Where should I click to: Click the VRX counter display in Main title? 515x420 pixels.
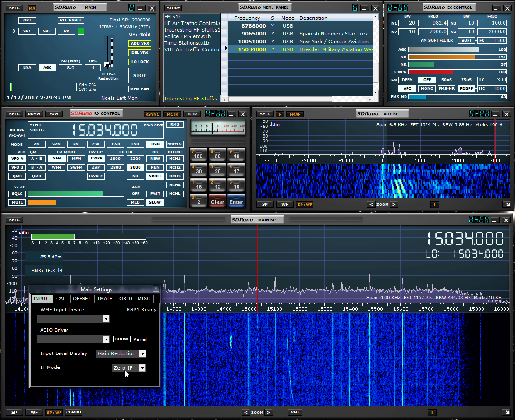[x=131, y=8]
